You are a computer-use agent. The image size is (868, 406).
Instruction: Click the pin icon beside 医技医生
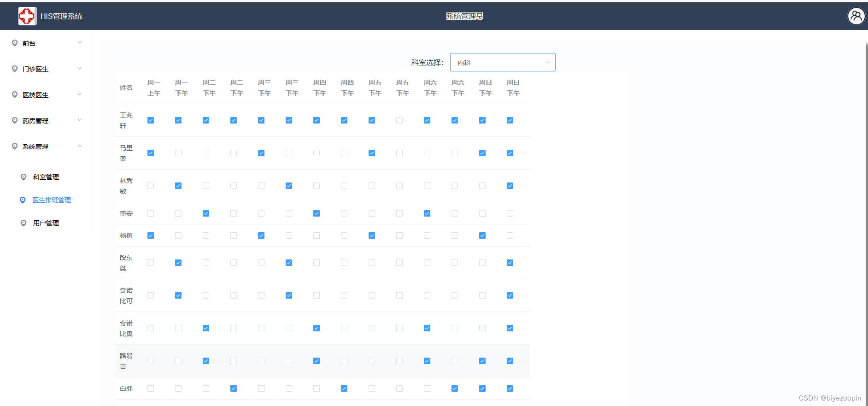coord(15,94)
